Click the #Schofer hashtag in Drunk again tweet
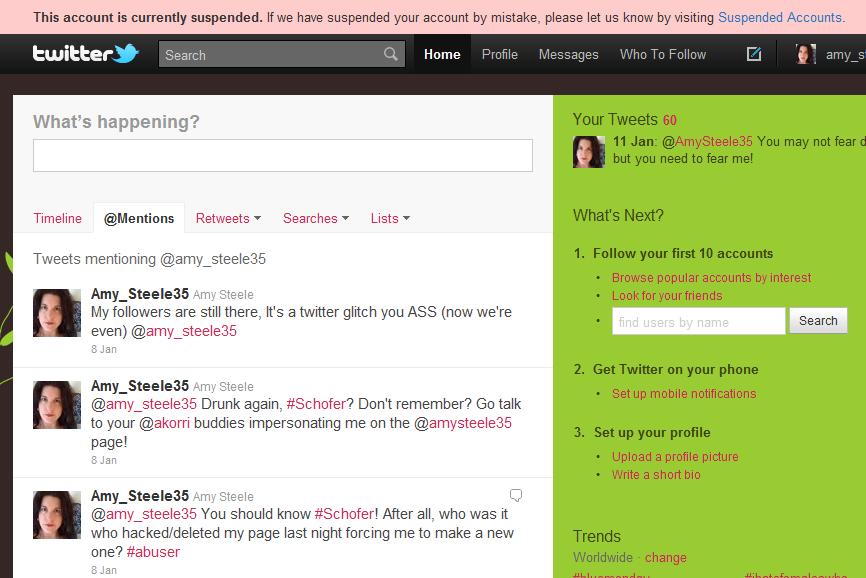866x578 pixels. [316, 404]
